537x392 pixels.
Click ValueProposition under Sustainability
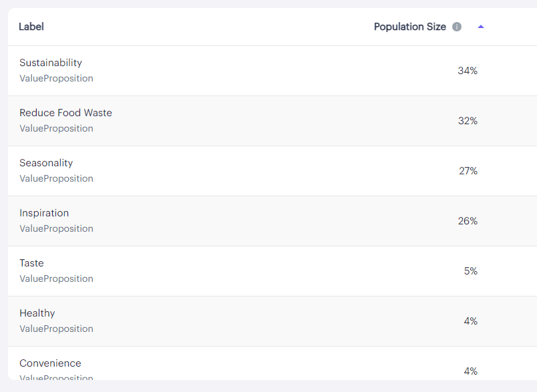(x=56, y=78)
